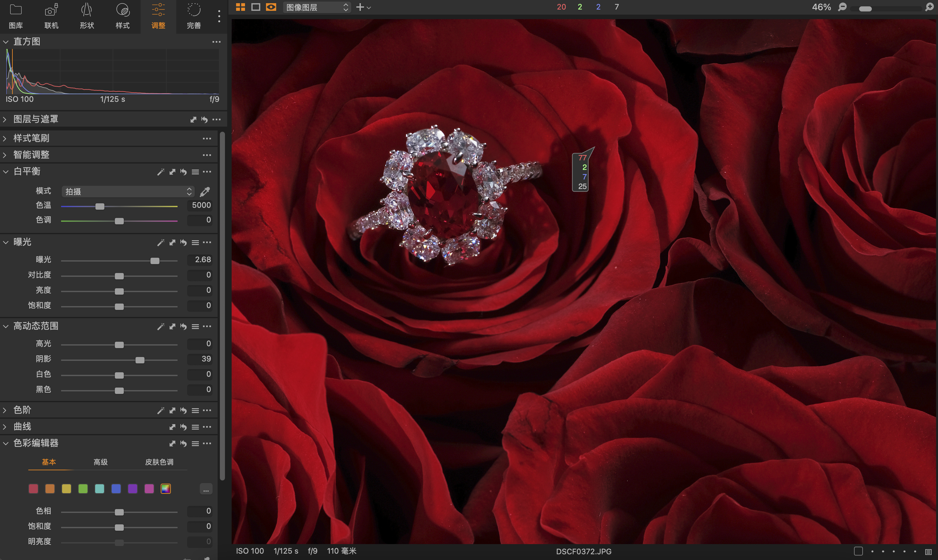Open 高动态范围 presets list icon
The height and width of the screenshot is (560, 938).
[x=195, y=326]
